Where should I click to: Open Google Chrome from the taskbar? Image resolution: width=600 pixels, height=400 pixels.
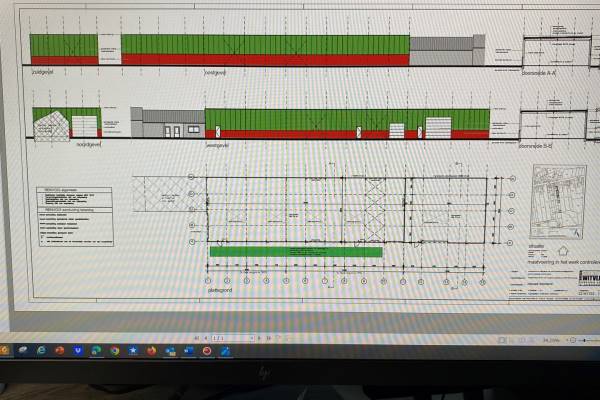(x=115, y=351)
